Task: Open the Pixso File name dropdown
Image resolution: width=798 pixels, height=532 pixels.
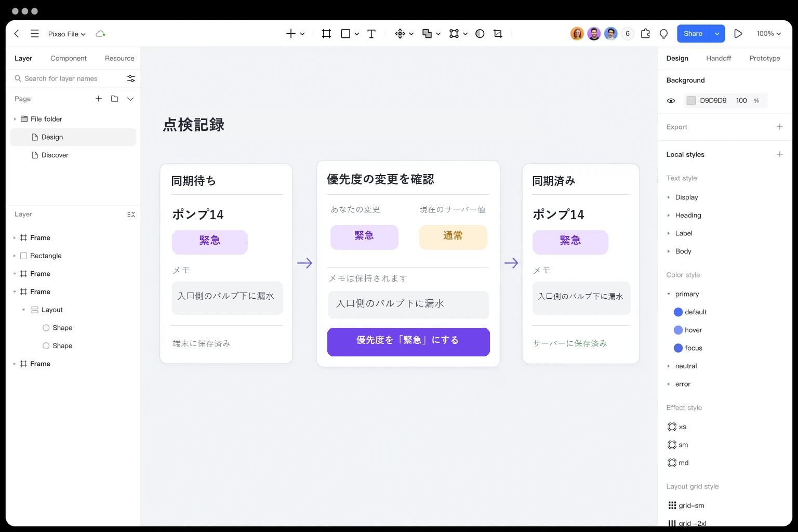Action: point(67,34)
